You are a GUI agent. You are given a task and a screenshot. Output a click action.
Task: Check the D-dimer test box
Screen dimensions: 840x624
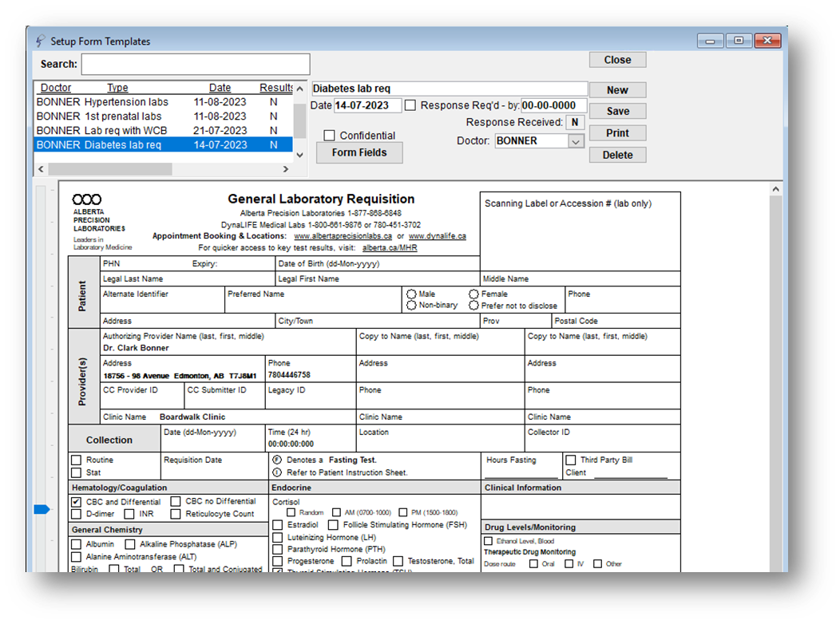tap(76, 515)
